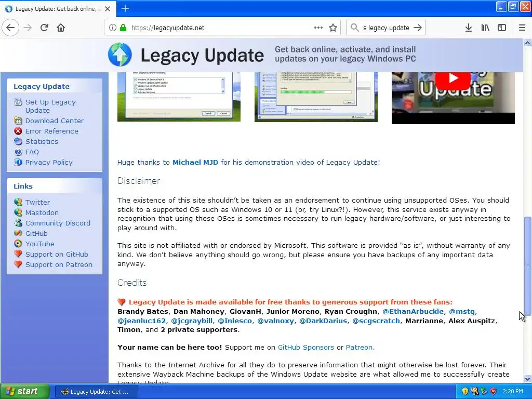Open the page actions three-dot menu

[x=318, y=28]
